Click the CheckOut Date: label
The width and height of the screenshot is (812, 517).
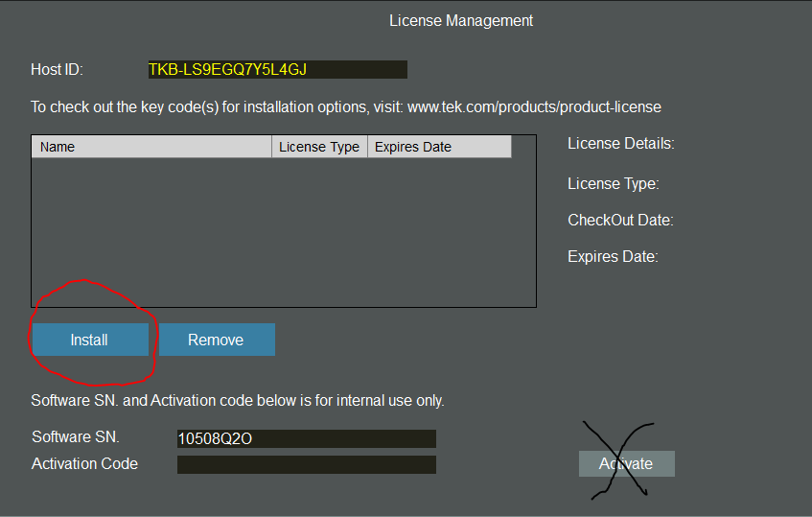point(620,221)
